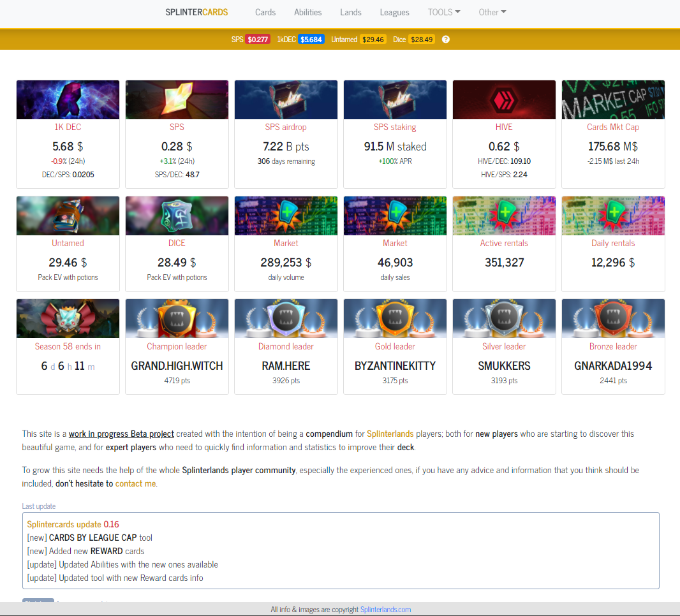Click the 'SPS staking' card title
The height and width of the screenshot is (616, 680).
point(395,127)
